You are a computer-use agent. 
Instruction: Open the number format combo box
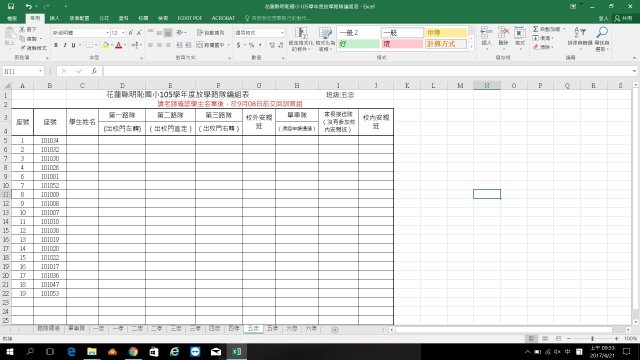tap(259, 33)
